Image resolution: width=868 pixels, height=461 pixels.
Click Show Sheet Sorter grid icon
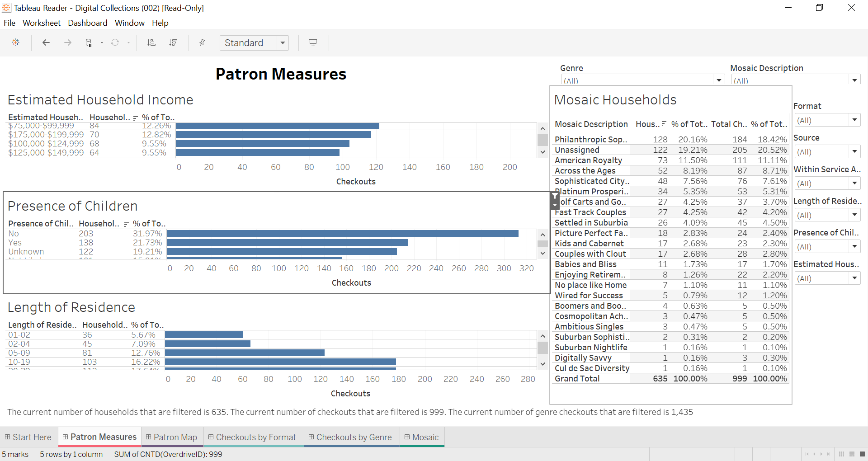tap(841, 454)
